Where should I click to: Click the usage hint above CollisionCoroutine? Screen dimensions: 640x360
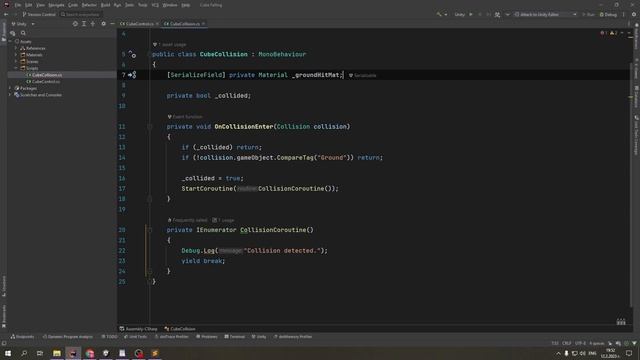pos(223,220)
